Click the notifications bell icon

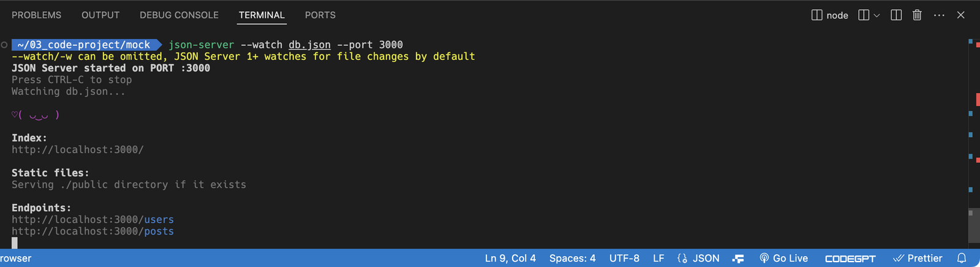coord(962,258)
